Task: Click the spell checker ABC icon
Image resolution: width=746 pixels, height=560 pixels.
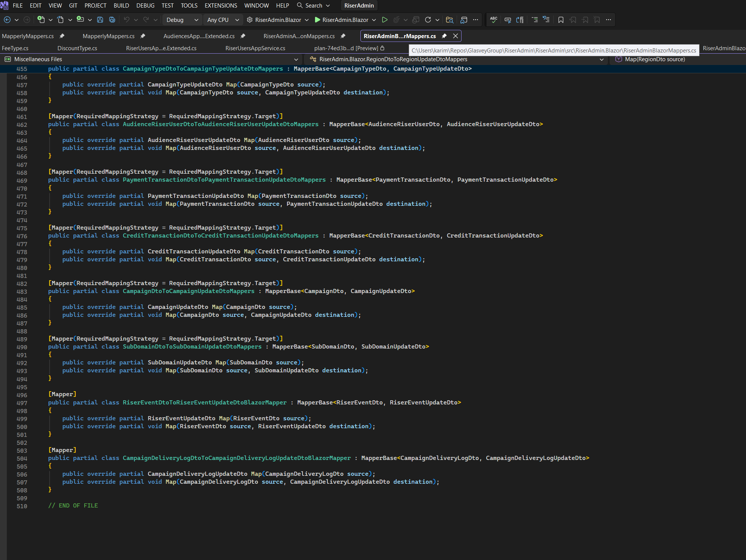Action: point(493,20)
